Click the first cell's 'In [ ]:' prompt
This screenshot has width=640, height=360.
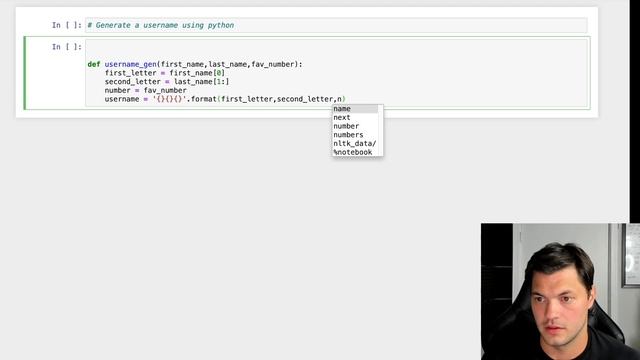pyautogui.click(x=67, y=25)
